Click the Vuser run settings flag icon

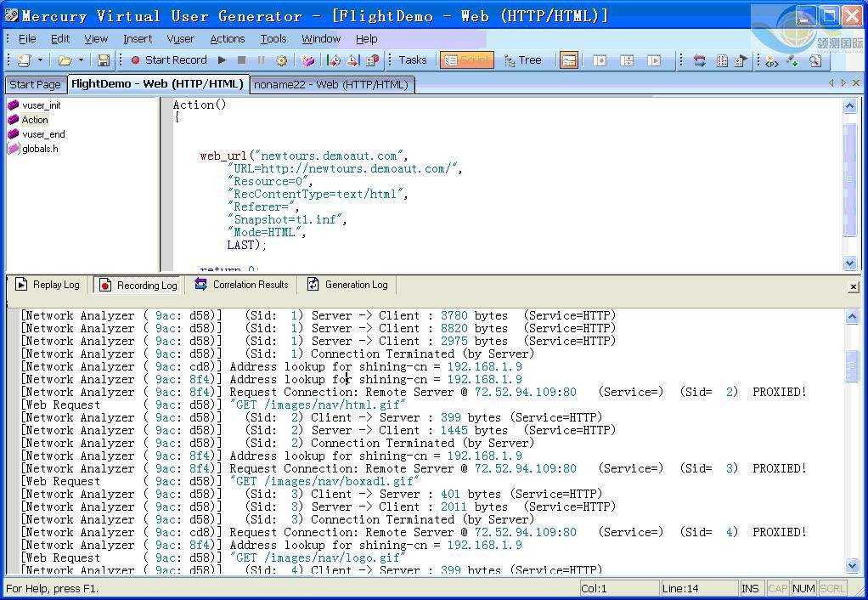pyautogui.click(x=741, y=60)
